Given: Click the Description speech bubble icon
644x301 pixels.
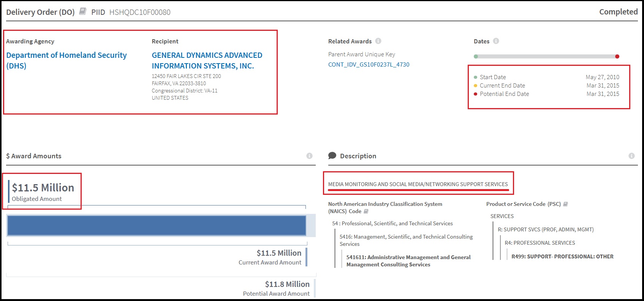Looking at the screenshot, I should (x=332, y=156).
